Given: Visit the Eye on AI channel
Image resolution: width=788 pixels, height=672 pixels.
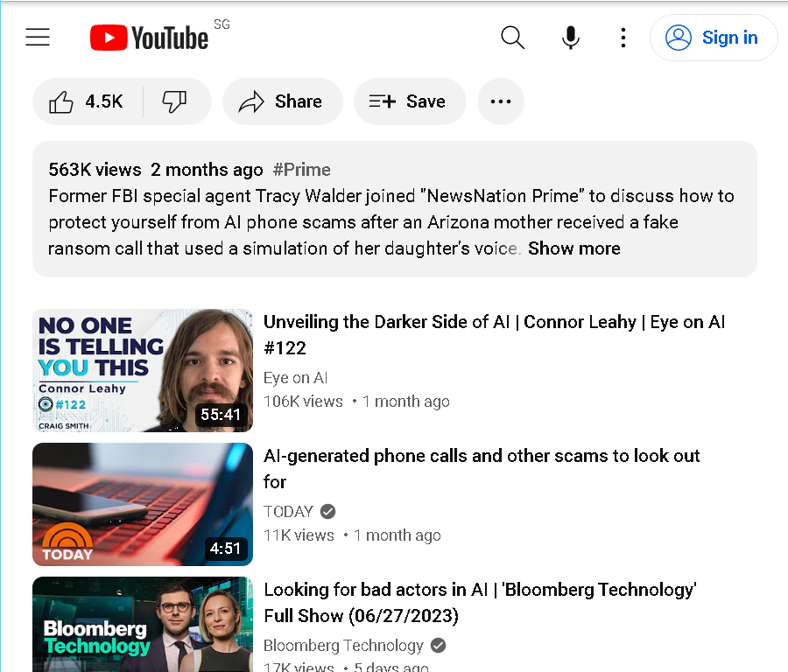Looking at the screenshot, I should [296, 378].
